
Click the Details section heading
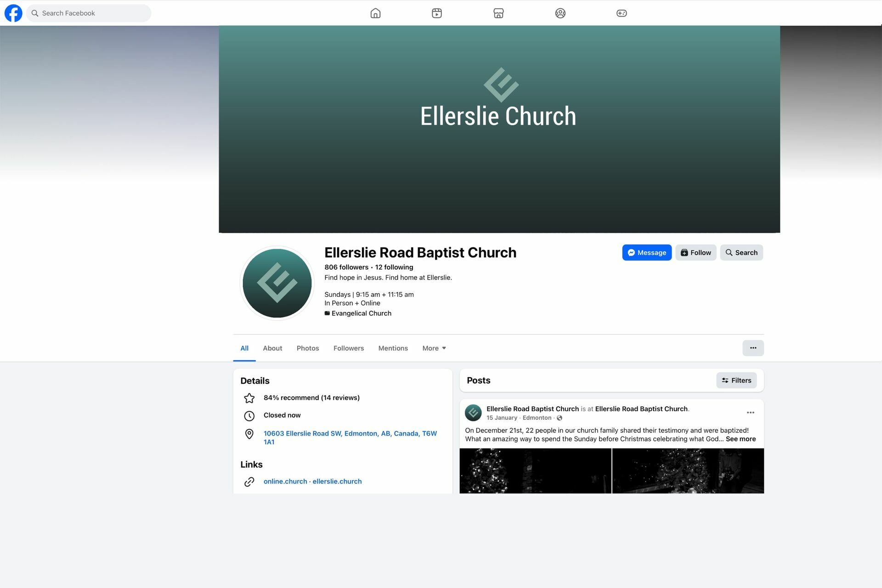255,381
